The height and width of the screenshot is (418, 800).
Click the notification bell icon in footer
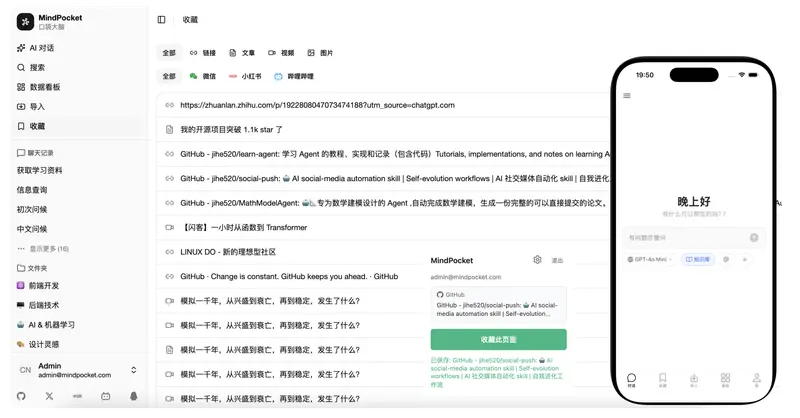click(x=133, y=396)
